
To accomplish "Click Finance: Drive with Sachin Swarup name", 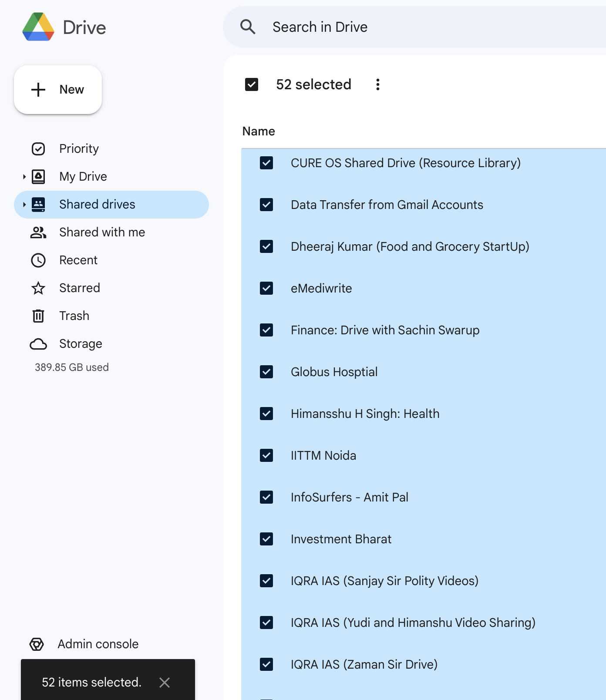I will coord(385,330).
